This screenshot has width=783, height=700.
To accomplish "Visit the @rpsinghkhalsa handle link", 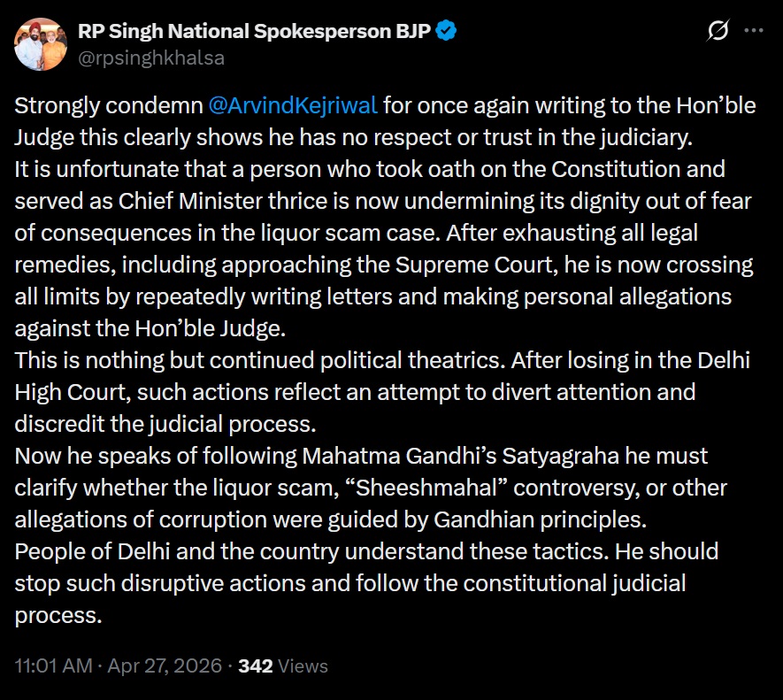I will click(x=151, y=58).
